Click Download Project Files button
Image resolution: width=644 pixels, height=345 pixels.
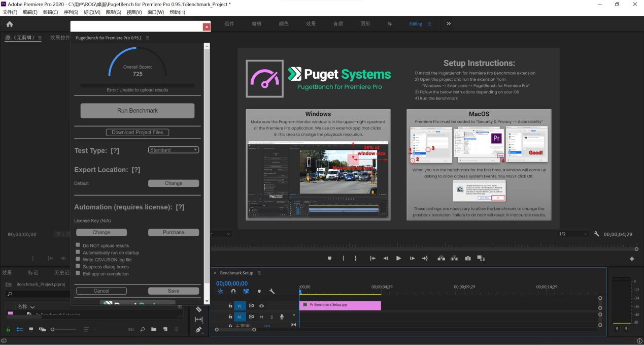(138, 133)
